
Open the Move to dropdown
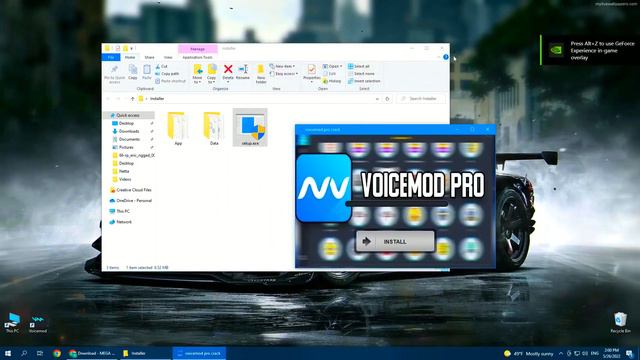pos(198,74)
